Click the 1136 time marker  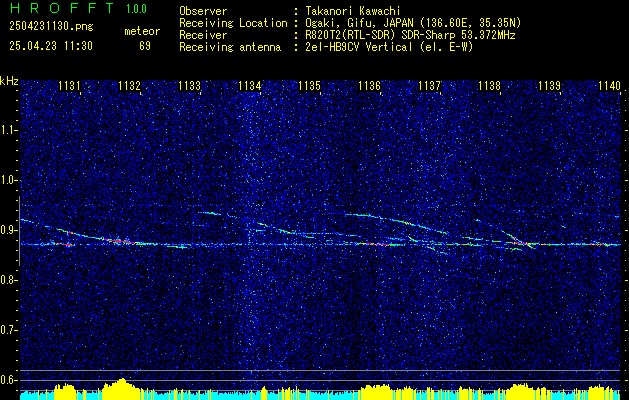tap(369, 86)
